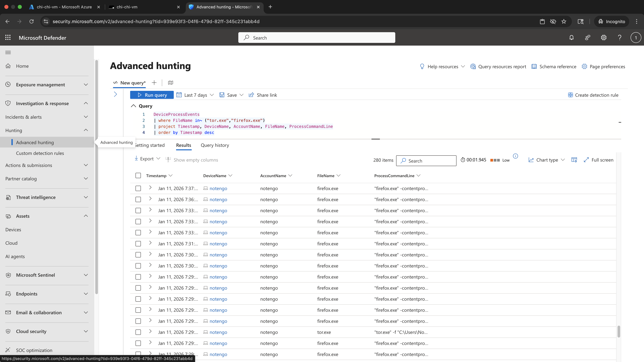Image resolution: width=644 pixels, height=362 pixels.
Task: Run the query
Action: 152,95
